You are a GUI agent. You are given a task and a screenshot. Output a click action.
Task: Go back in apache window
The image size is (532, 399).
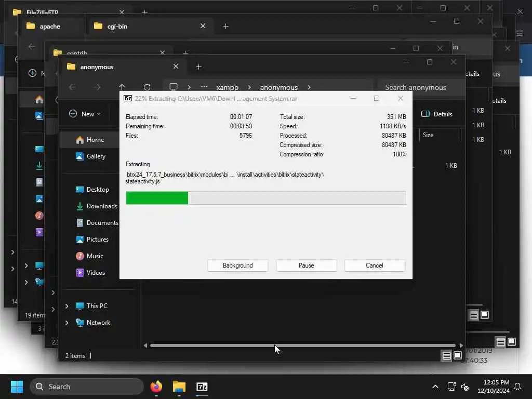[32, 46]
